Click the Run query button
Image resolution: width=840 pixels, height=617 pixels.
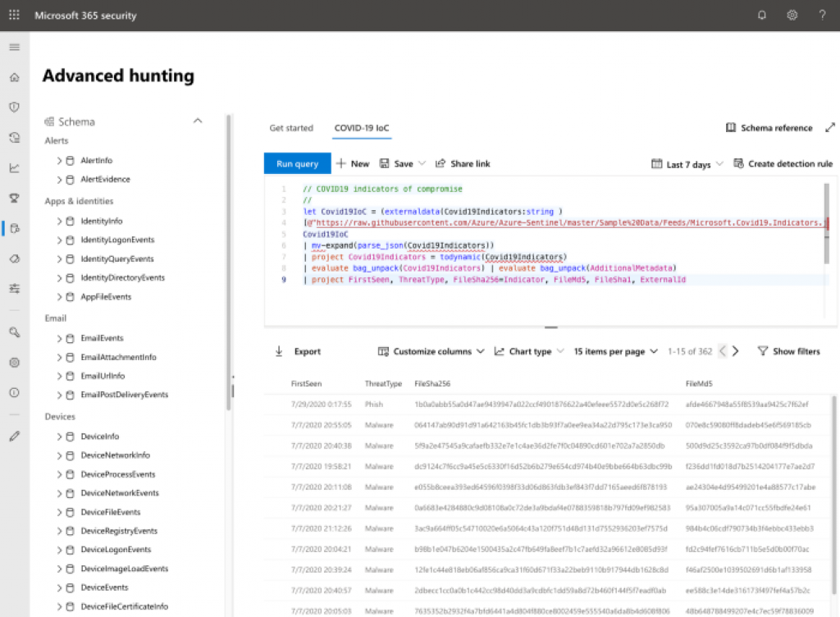(297, 163)
